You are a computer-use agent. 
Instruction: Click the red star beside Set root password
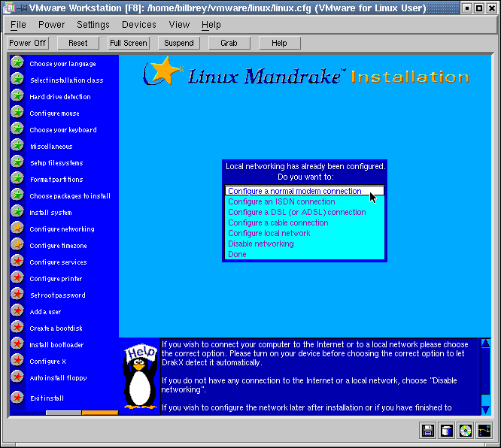[17, 295]
